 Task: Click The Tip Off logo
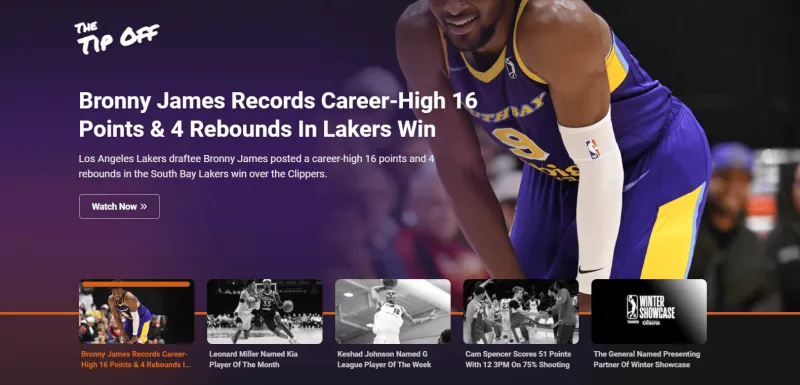tap(117, 38)
